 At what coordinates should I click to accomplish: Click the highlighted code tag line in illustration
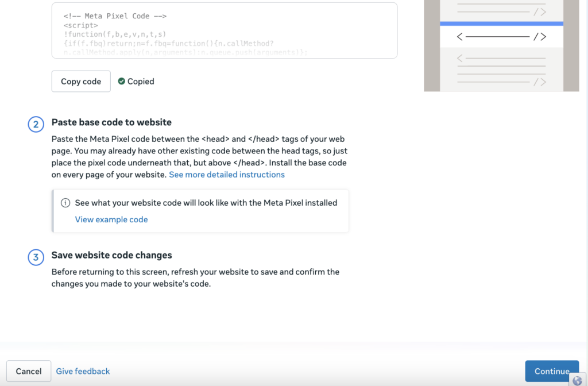point(501,37)
